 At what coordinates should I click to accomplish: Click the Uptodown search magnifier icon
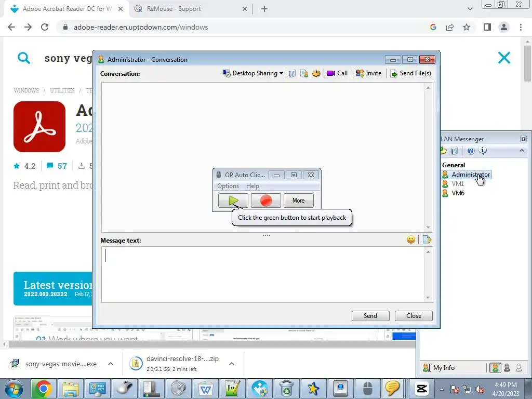click(23, 58)
